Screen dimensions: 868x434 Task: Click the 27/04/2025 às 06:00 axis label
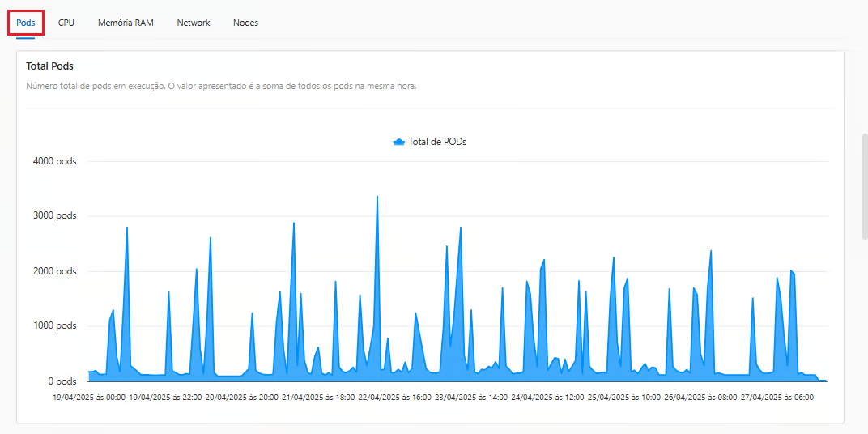tap(777, 398)
